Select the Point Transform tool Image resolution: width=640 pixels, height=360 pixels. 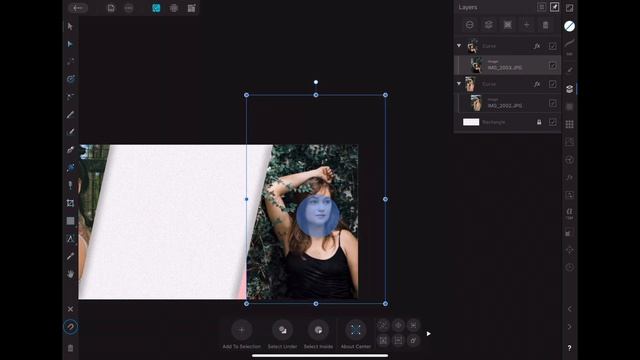pyautogui.click(x=70, y=61)
